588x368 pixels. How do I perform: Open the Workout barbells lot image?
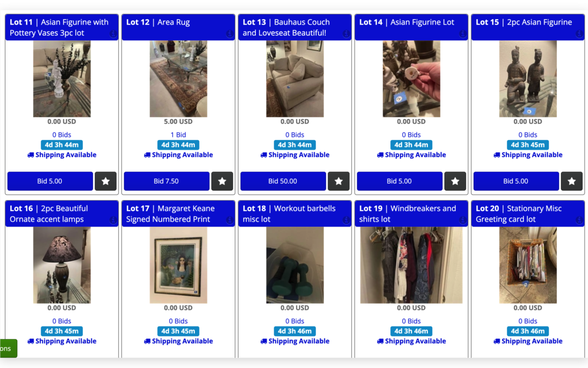point(295,265)
